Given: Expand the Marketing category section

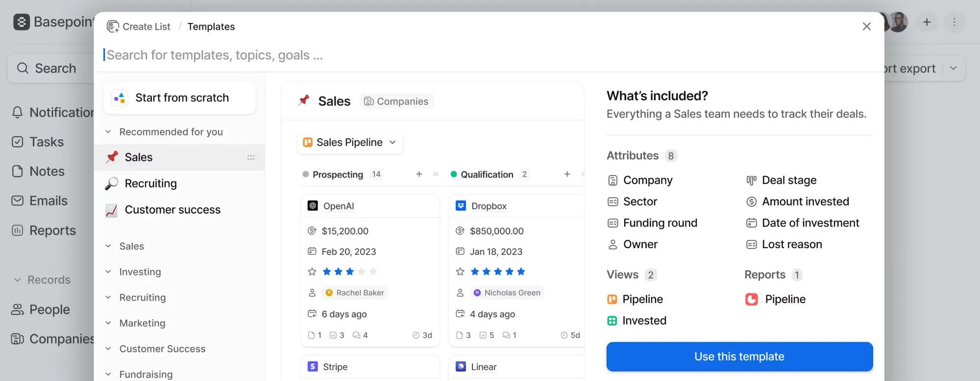Looking at the screenshot, I should (x=108, y=323).
